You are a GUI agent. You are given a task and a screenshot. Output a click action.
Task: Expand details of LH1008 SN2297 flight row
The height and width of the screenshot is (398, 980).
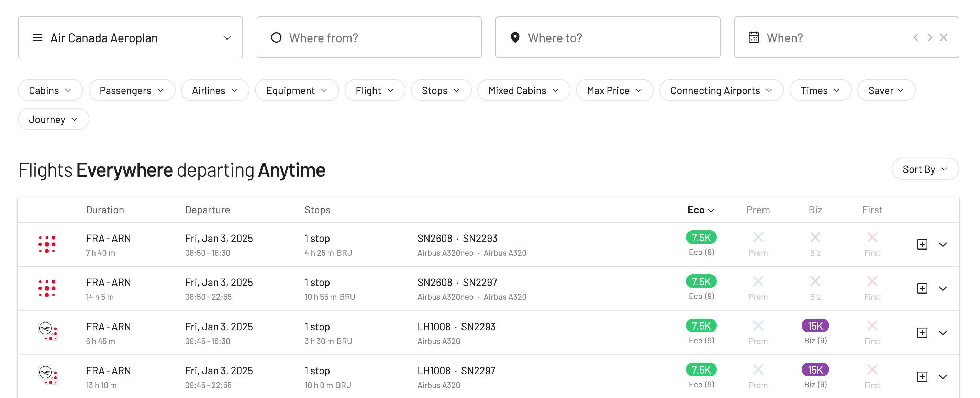coord(943,377)
